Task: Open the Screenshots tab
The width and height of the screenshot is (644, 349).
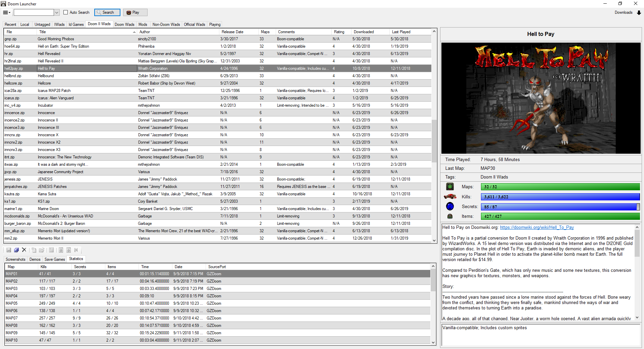Action: click(15, 259)
